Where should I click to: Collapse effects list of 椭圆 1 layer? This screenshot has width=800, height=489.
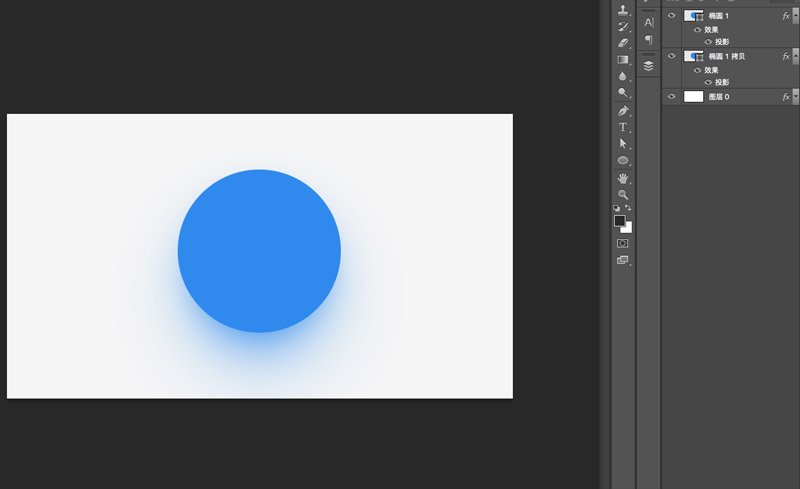coord(795,16)
